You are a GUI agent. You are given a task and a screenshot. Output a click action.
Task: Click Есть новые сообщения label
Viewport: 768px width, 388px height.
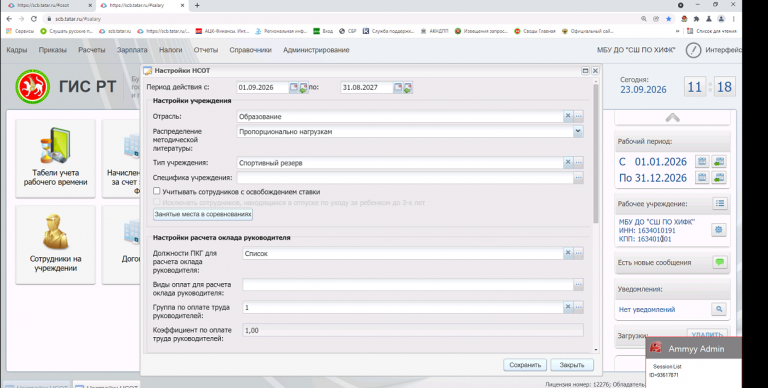coord(654,263)
